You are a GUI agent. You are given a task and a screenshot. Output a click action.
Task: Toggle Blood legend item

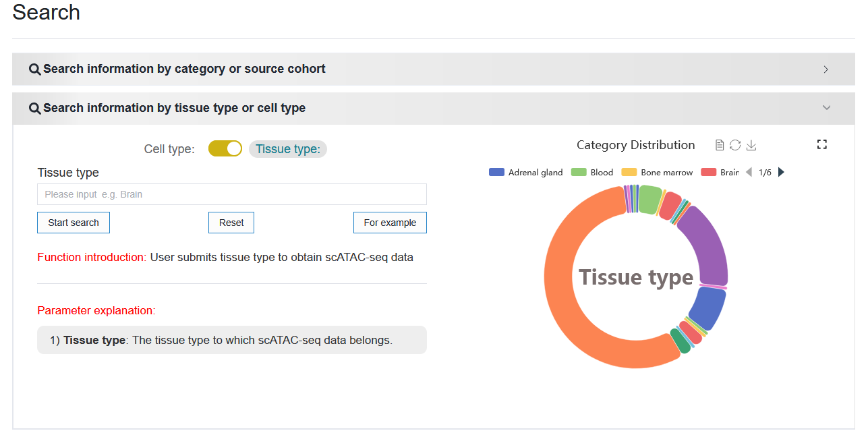pyautogui.click(x=592, y=172)
